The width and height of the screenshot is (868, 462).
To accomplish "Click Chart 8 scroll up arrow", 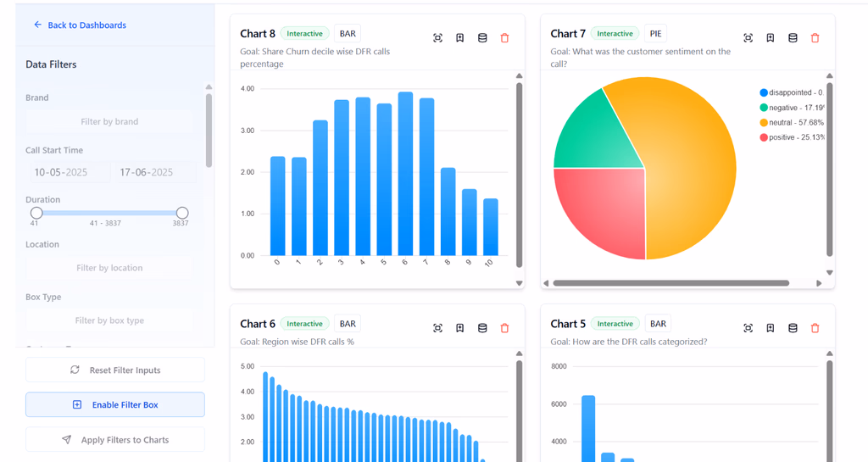I will coord(520,75).
